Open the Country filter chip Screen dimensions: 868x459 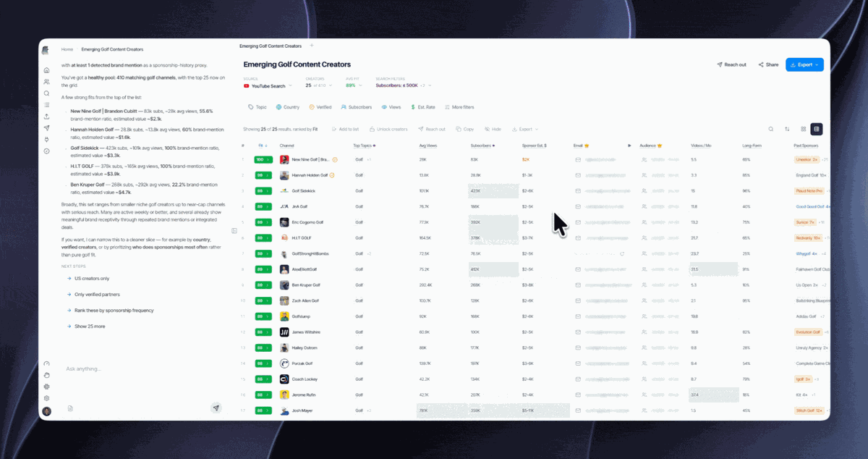tap(288, 107)
